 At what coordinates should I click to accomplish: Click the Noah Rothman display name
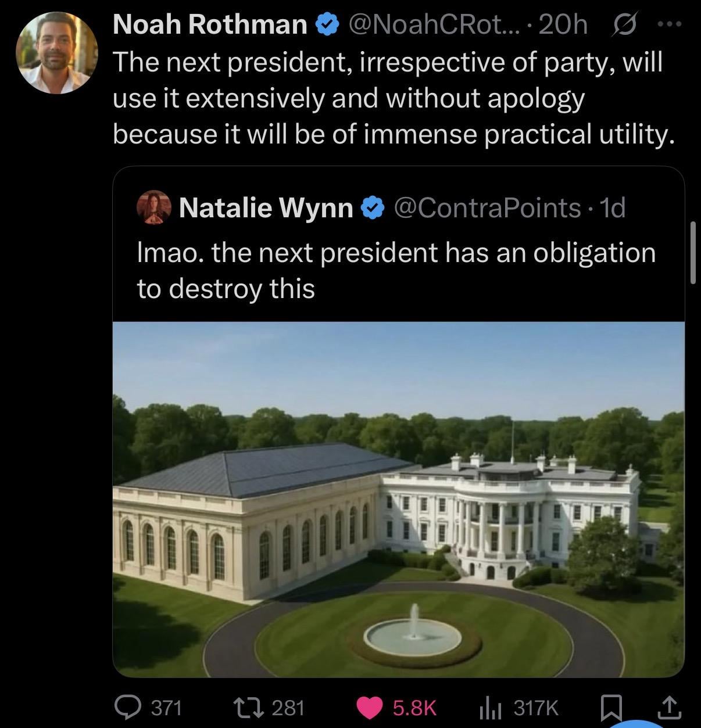click(x=210, y=25)
